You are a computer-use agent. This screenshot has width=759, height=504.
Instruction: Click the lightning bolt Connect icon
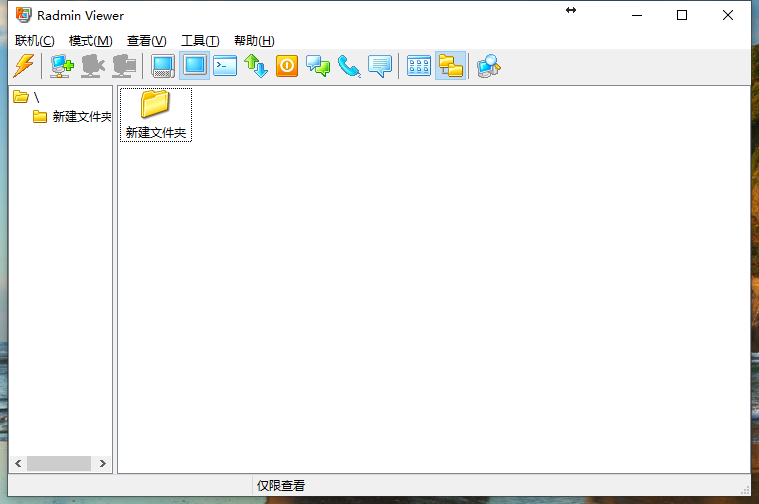(x=23, y=65)
